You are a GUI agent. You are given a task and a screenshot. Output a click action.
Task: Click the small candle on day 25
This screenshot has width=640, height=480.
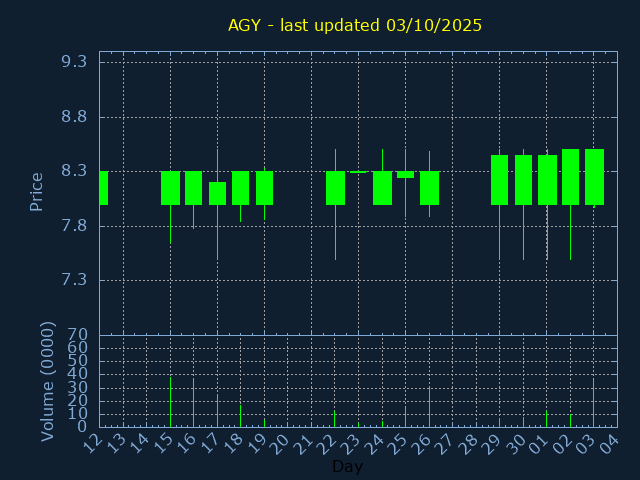(405, 175)
